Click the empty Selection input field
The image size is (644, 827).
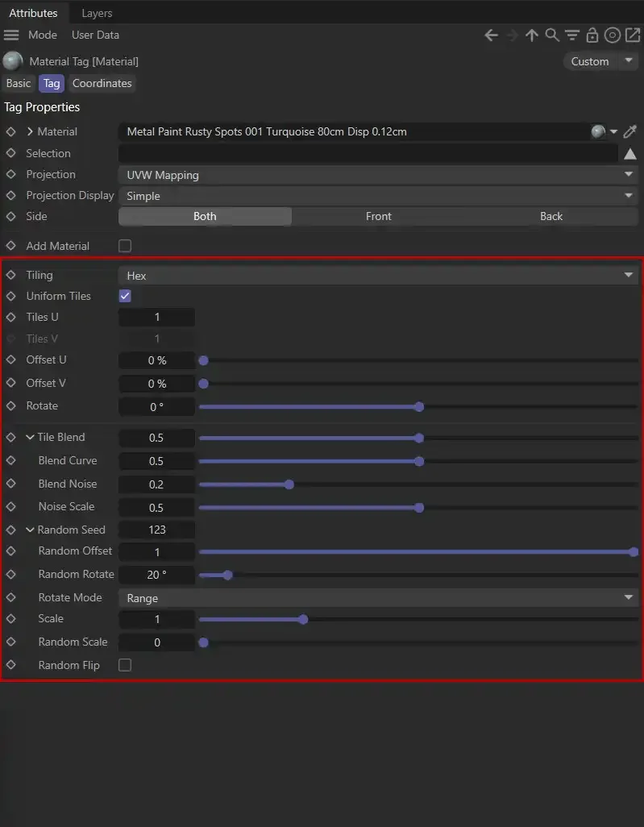(368, 153)
